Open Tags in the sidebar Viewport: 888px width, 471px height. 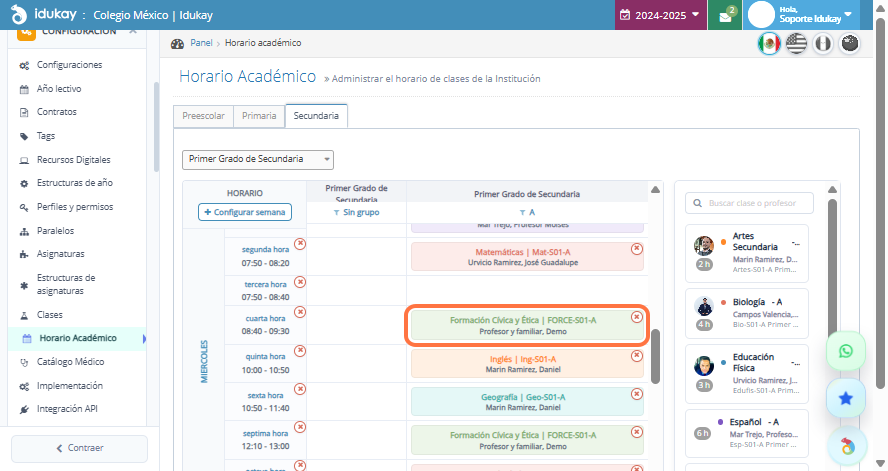46,136
